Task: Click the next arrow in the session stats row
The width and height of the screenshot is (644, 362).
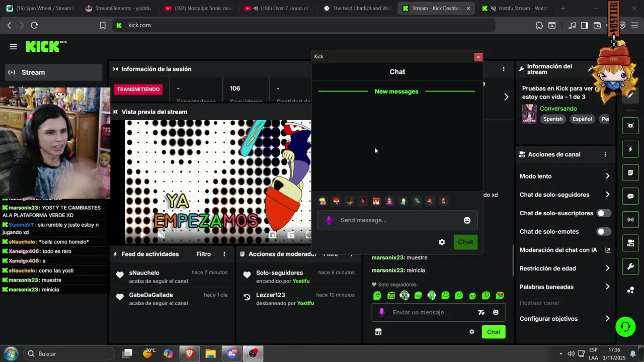Action: pos(506,97)
